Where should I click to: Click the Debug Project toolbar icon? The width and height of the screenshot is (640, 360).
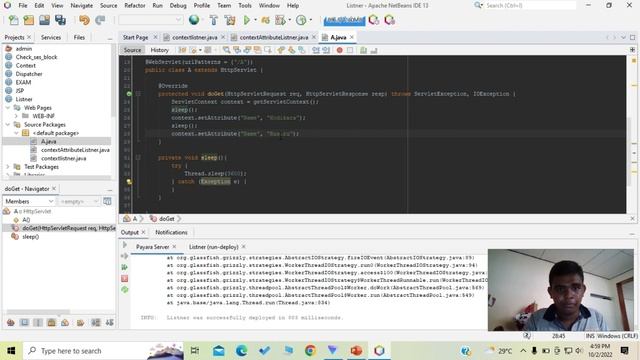tap(266, 20)
